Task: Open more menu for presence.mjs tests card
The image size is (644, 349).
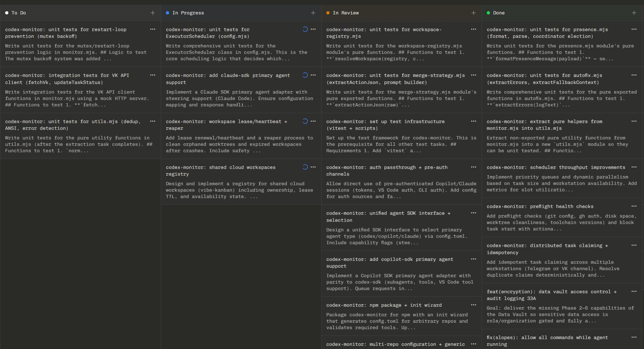Action: coord(634,29)
